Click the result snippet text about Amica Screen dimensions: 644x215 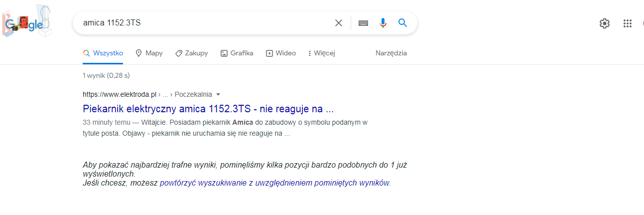pyautogui.click(x=225, y=128)
